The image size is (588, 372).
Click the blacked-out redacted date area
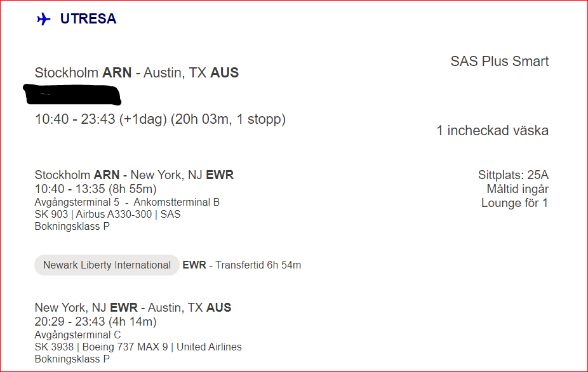pos(72,95)
